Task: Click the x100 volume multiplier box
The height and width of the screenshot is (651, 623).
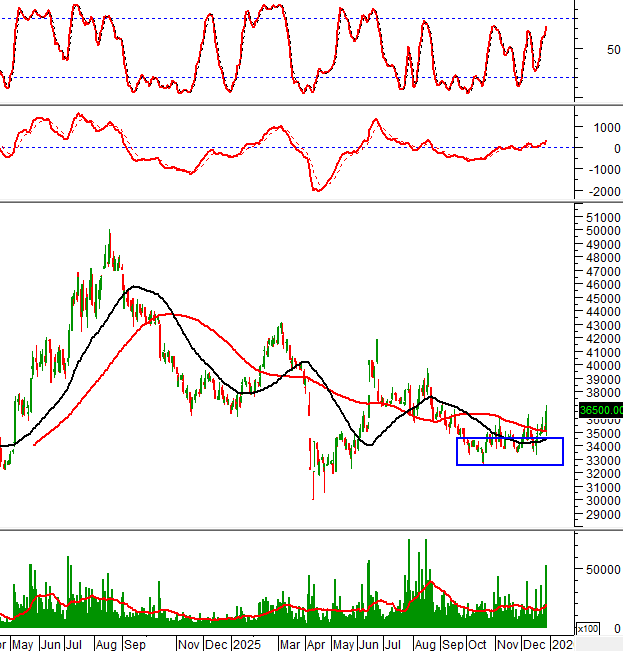Action: pyautogui.click(x=588, y=628)
